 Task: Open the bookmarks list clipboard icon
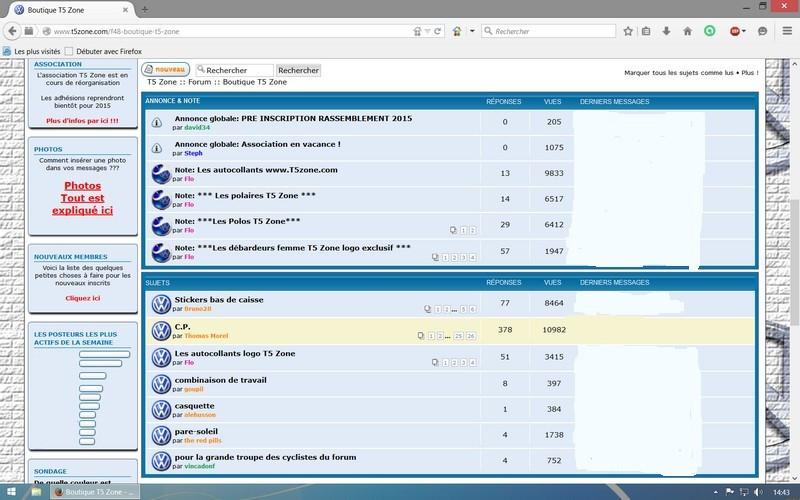click(x=646, y=31)
